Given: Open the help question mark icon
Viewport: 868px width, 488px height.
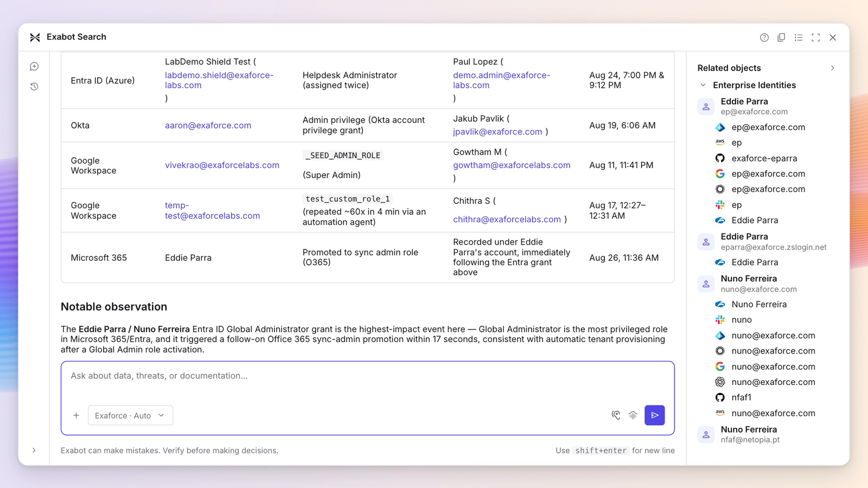Looking at the screenshot, I should (x=764, y=37).
